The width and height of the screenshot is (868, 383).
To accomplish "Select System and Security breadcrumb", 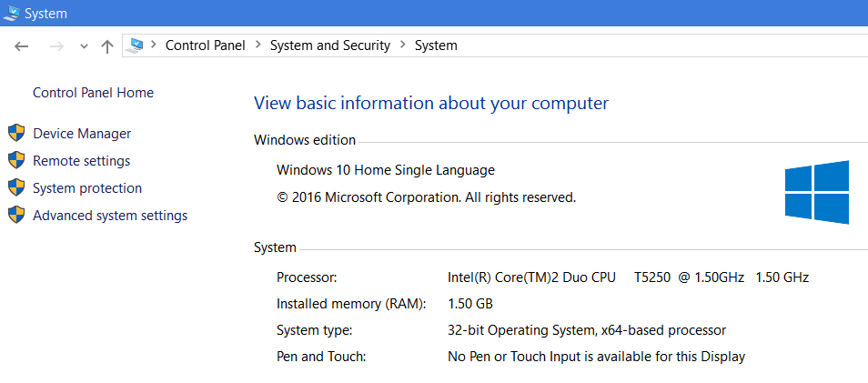I will tap(330, 45).
